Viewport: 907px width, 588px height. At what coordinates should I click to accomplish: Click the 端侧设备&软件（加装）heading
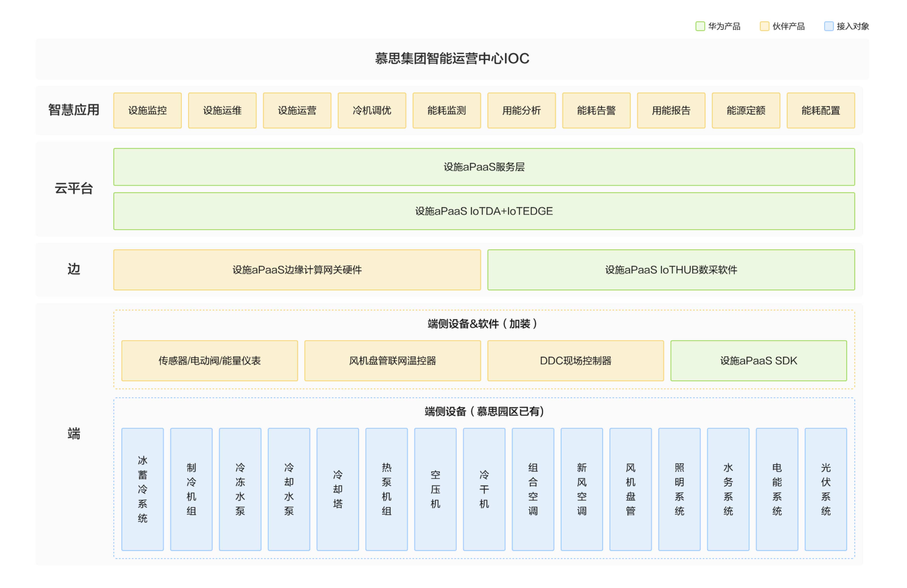click(483, 324)
